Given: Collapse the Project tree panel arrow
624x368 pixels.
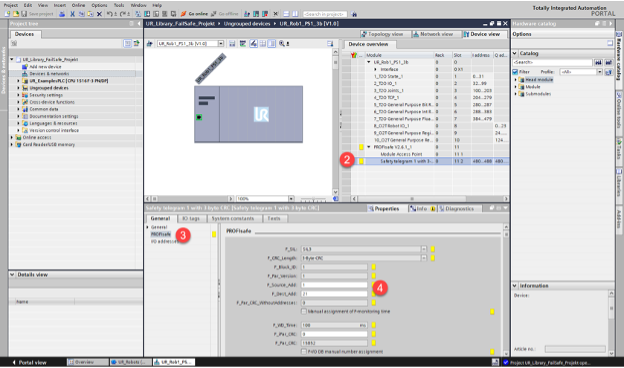Looking at the screenshot, I should click(x=138, y=24).
